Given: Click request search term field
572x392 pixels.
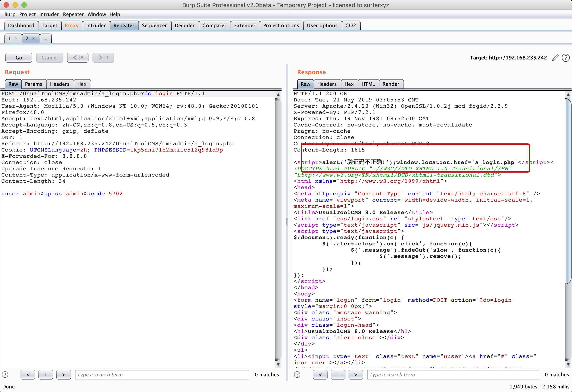Looking at the screenshot, I should pyautogui.click(x=162, y=375).
